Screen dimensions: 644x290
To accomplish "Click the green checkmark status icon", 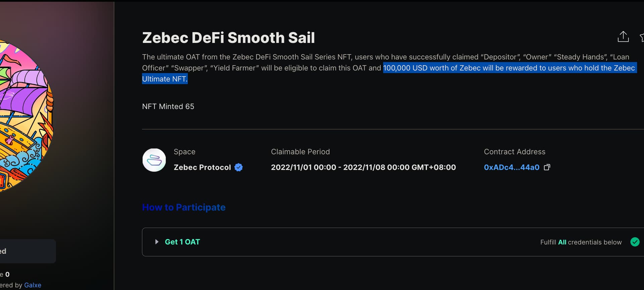I will (x=635, y=242).
